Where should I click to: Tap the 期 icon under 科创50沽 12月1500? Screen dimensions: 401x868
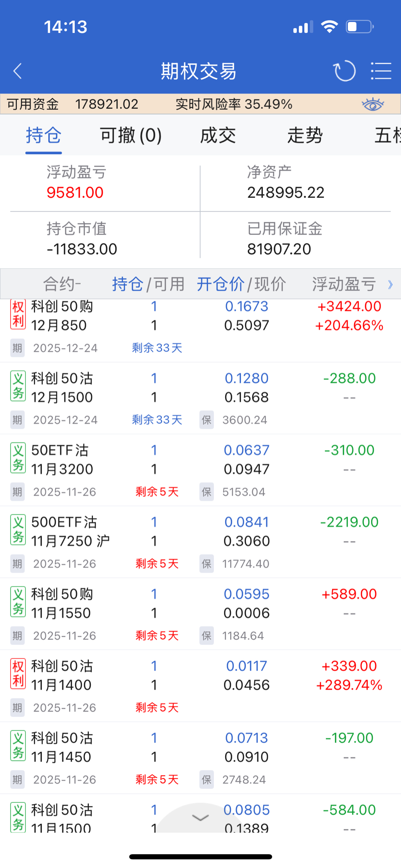click(17, 420)
